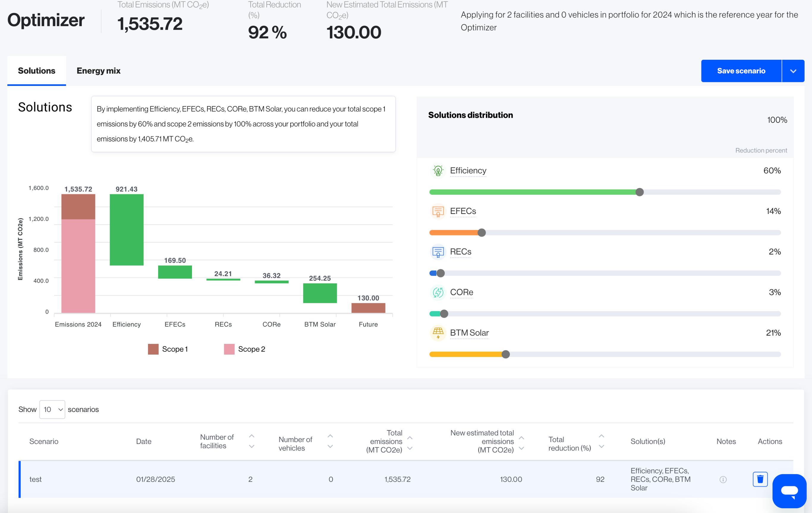The height and width of the screenshot is (513, 812).
Task: Click the RECs certificate icon
Action: pyautogui.click(x=438, y=252)
